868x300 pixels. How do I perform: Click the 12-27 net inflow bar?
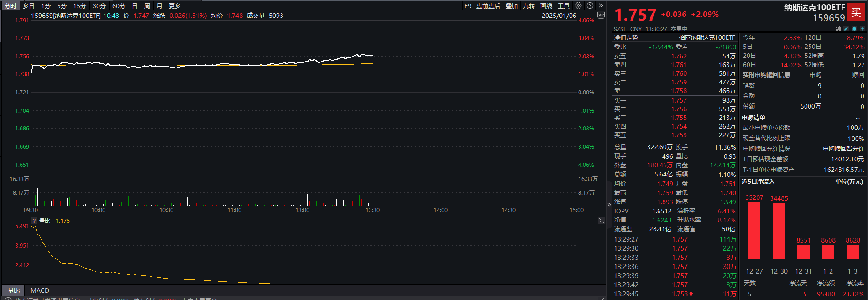click(x=754, y=231)
